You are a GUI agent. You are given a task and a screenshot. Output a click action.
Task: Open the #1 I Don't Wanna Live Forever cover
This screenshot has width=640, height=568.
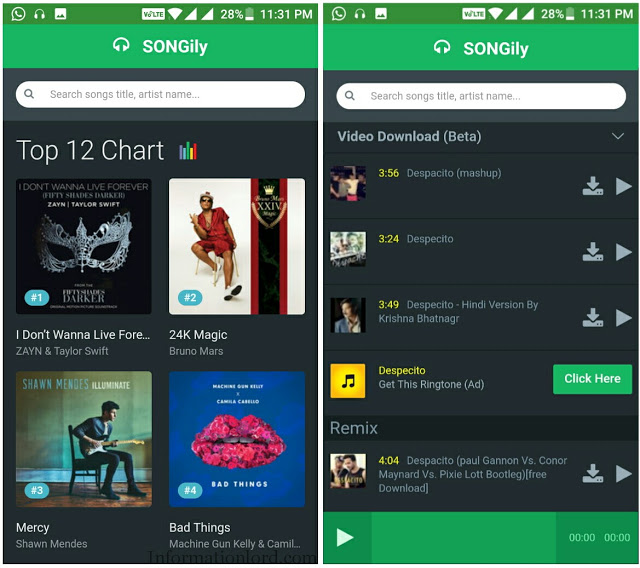click(84, 246)
